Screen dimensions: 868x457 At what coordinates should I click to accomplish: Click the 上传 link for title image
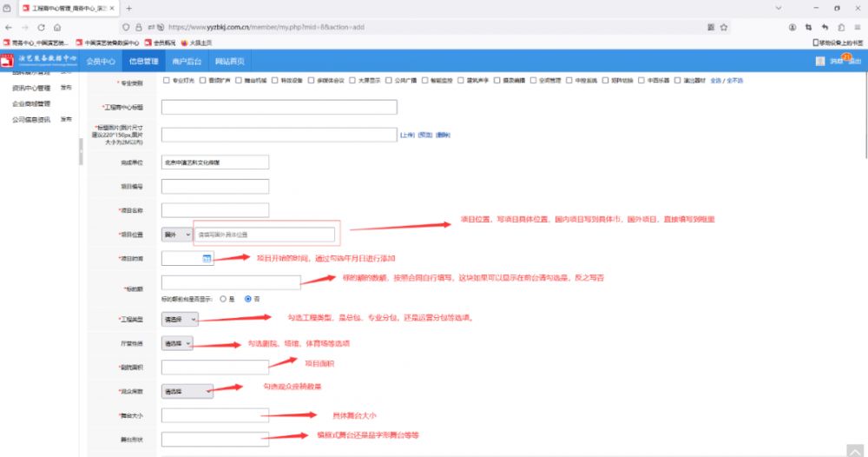pyautogui.click(x=406, y=135)
